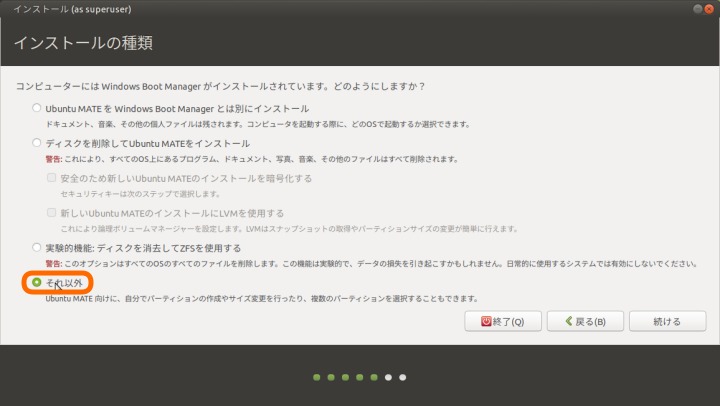Image resolution: width=720 pixels, height=406 pixels.
Task: Click the first green progress dot
Action: [316, 378]
